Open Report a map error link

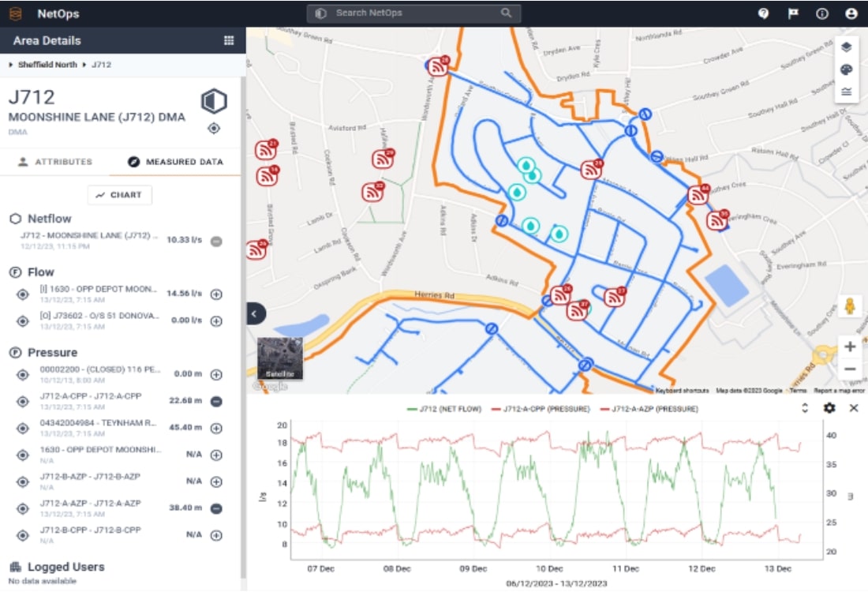pyautogui.click(x=839, y=391)
